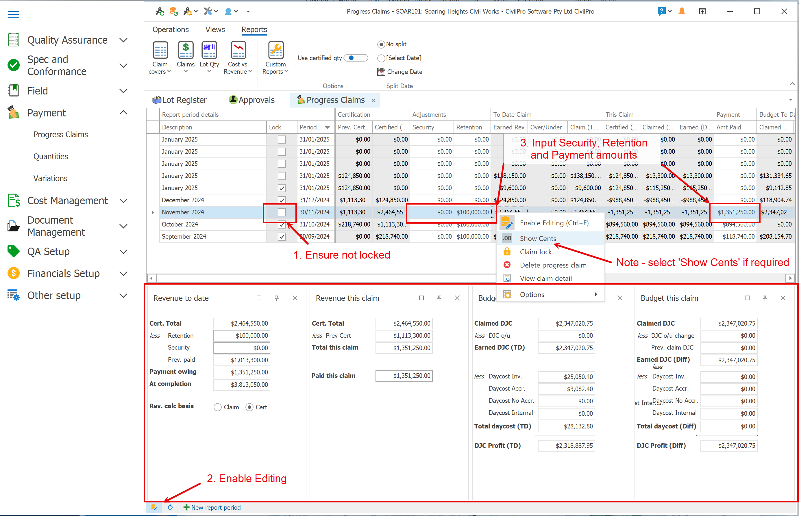Toggle the Use certified qty switch
Screen dimensions: 812x516
click(x=356, y=58)
